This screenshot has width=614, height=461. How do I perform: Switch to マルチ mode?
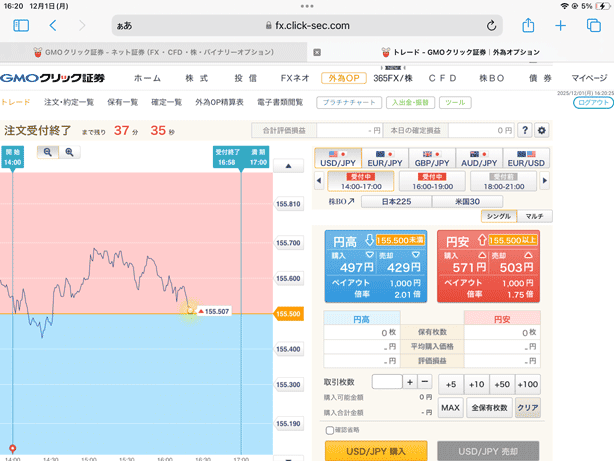tap(535, 216)
